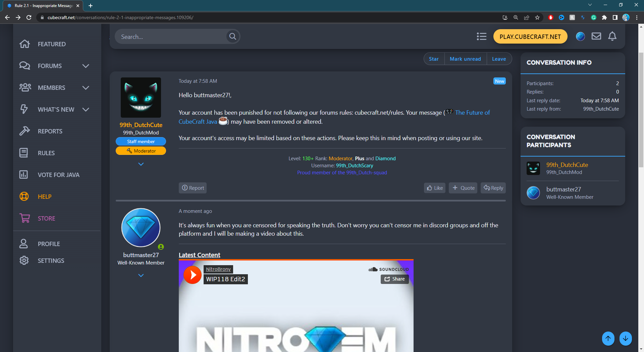Quote the moderator's message
644x352 pixels.
(x=463, y=188)
